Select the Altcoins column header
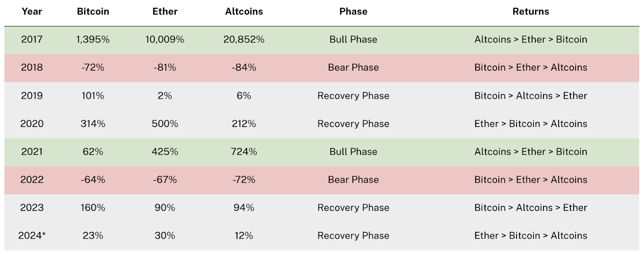Screen dimensions: 644x254 point(244,11)
